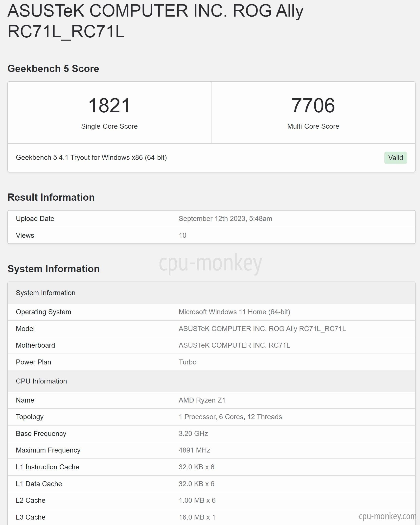The width and height of the screenshot is (420, 525).
Task: Click the CPU Information section header row
Action: 211,381
